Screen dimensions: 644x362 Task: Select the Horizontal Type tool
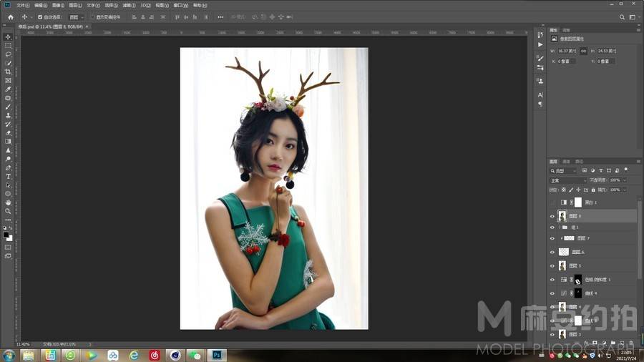click(x=8, y=176)
